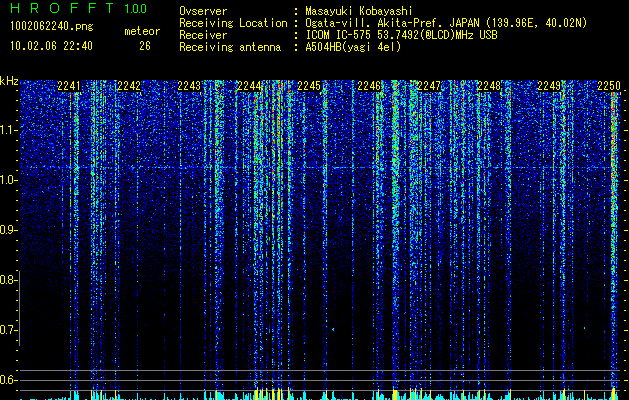Click the kHz axis unit label
This screenshot has height=400, width=629.
[9, 81]
